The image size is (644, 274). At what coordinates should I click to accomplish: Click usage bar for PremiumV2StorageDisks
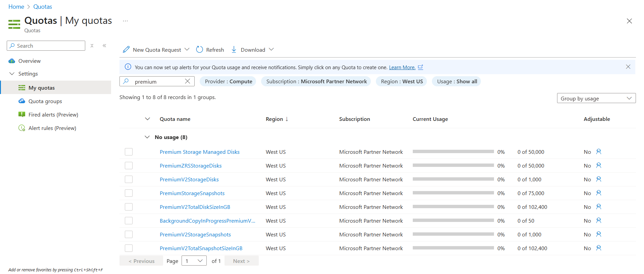coord(453,179)
